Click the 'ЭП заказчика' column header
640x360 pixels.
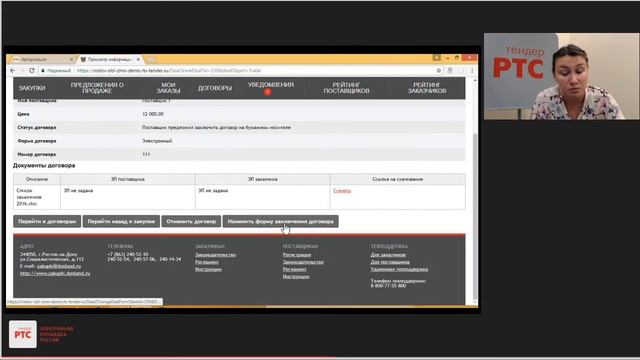pos(262,179)
